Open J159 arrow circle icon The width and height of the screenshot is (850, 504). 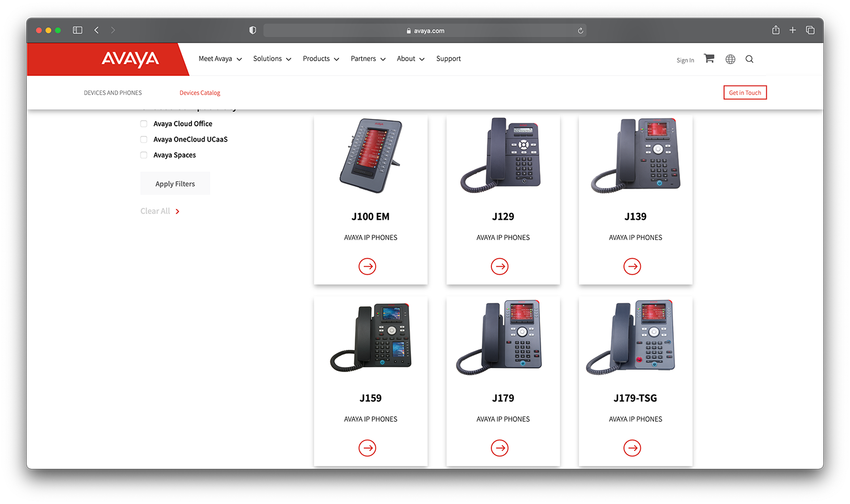pyautogui.click(x=367, y=448)
